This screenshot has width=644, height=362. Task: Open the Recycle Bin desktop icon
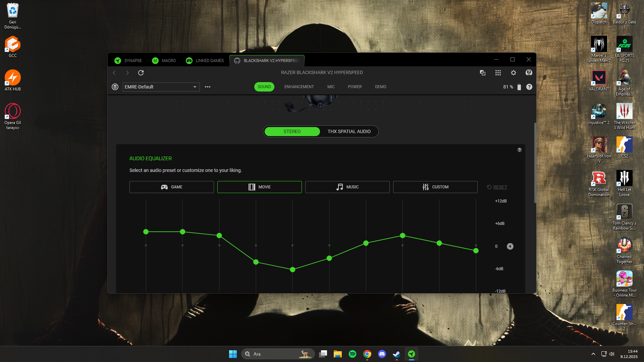click(13, 16)
